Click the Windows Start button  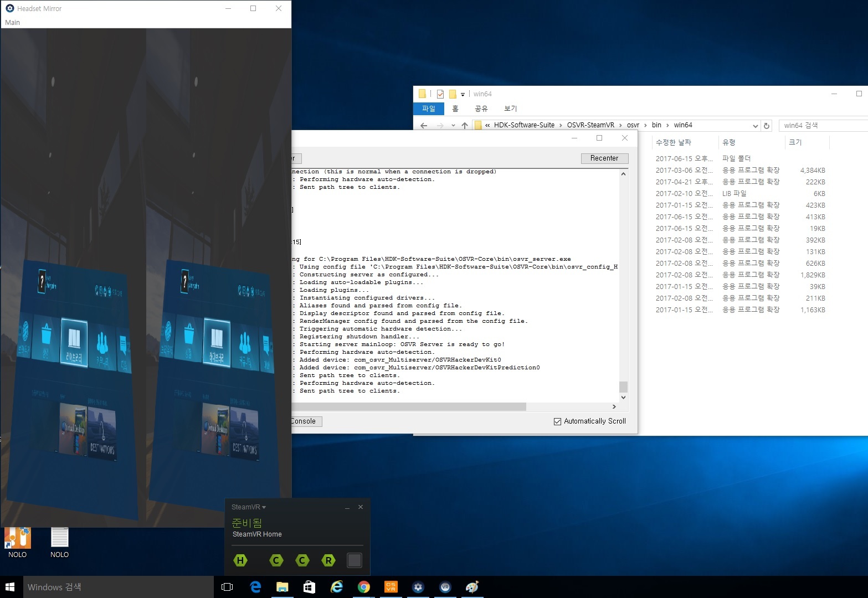10,587
